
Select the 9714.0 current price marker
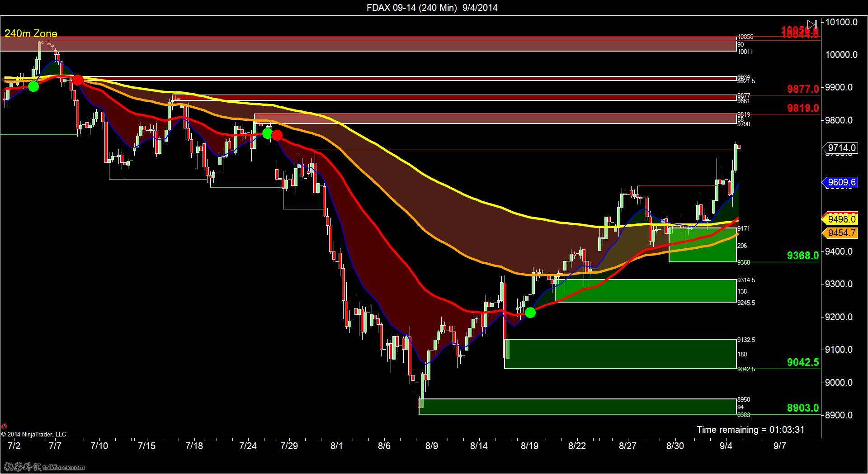pyautogui.click(x=840, y=148)
